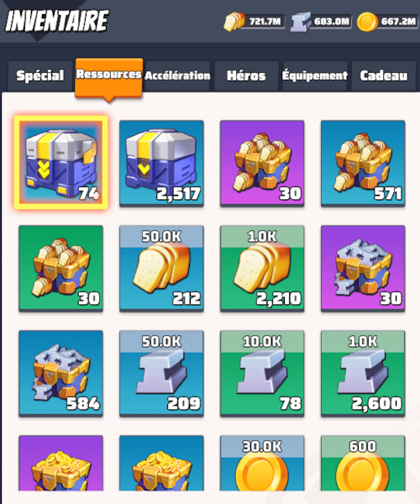Open the Spécial tab
Viewport: 420px width, 504px height.
coord(40,76)
